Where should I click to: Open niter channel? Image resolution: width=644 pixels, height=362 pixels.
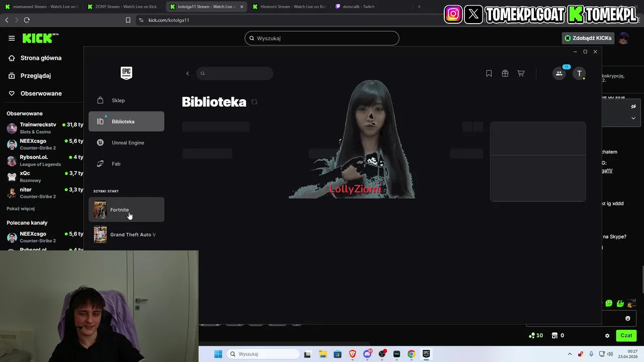pos(44,193)
